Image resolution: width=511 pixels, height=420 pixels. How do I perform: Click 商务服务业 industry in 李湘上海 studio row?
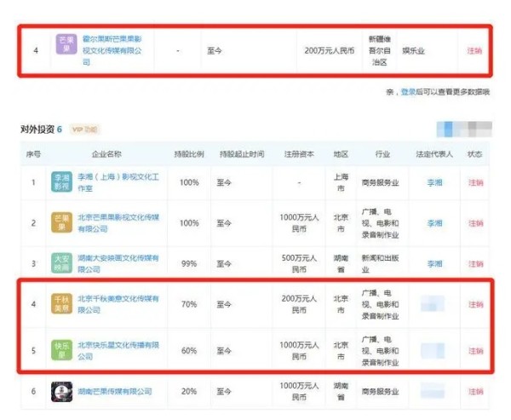click(x=380, y=182)
